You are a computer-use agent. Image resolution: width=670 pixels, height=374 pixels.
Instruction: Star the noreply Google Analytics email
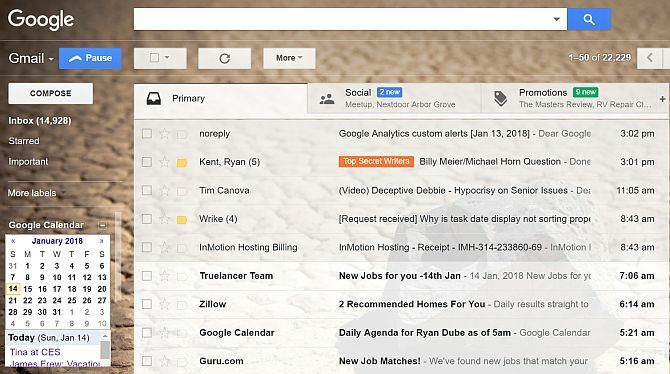165,134
